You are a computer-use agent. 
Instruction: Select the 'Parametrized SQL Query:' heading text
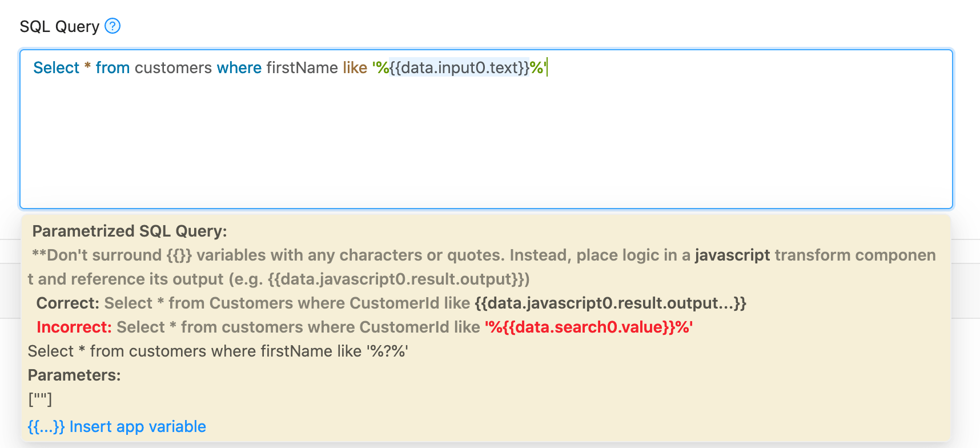(x=130, y=231)
